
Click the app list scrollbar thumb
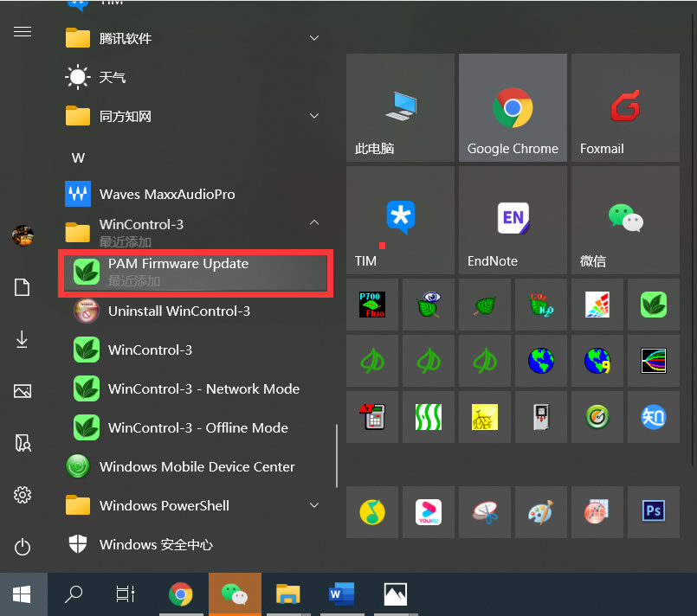(336, 454)
